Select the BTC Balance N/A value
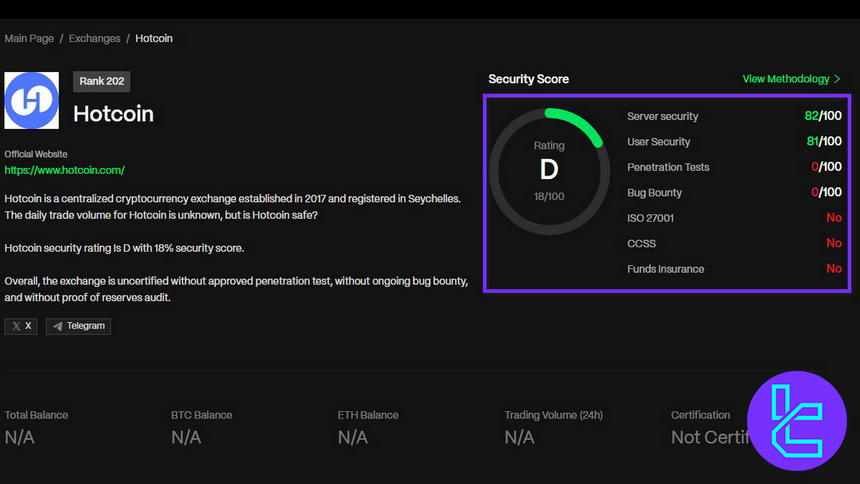 (186, 437)
